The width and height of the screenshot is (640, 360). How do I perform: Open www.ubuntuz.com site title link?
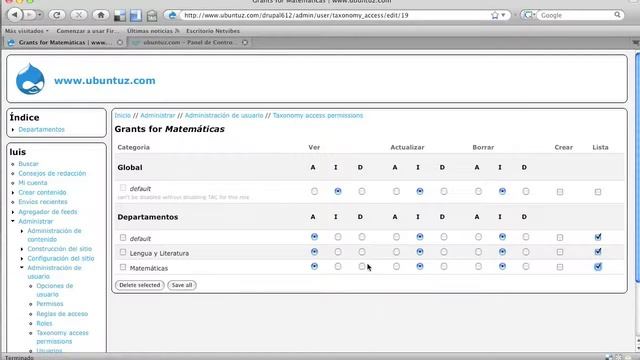(104, 80)
